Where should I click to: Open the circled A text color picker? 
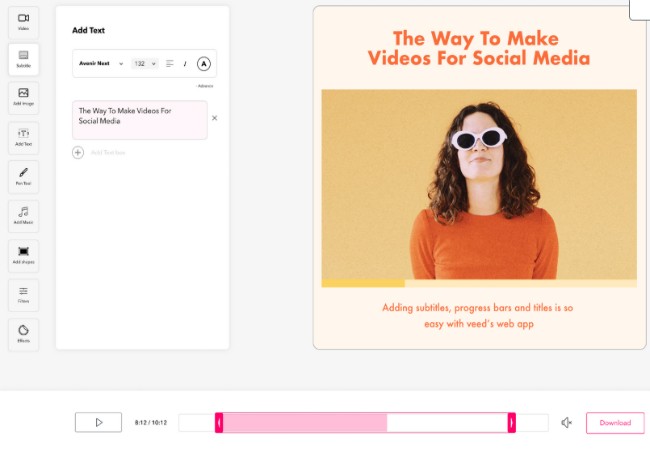coord(203,64)
